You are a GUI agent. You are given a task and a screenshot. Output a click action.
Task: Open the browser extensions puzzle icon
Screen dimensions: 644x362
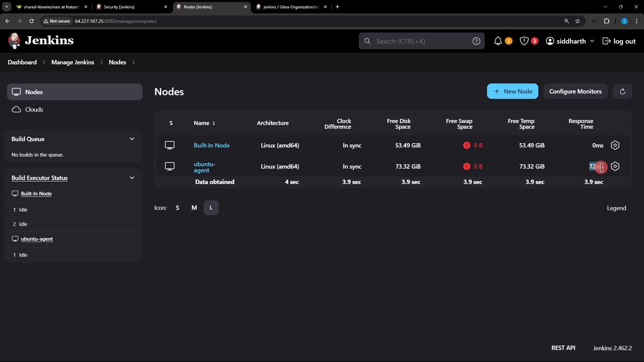(x=606, y=21)
